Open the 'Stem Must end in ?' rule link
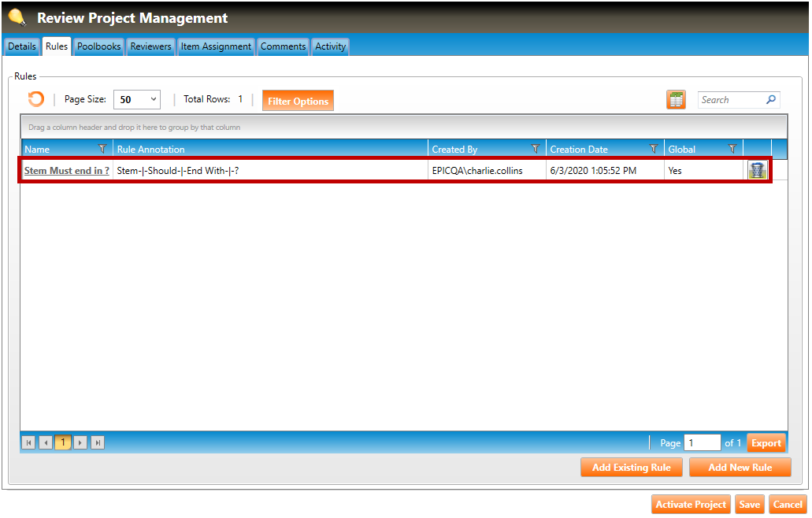This screenshot has height=518, width=812. point(67,171)
